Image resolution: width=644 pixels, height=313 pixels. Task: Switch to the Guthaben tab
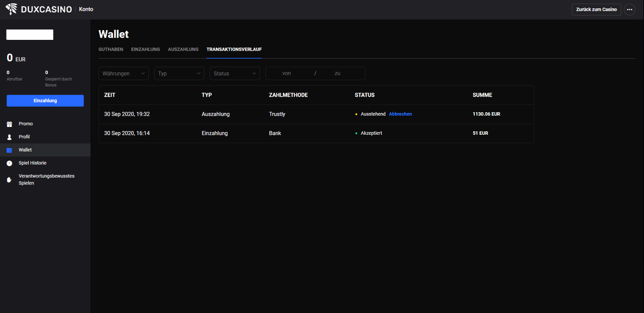point(111,49)
